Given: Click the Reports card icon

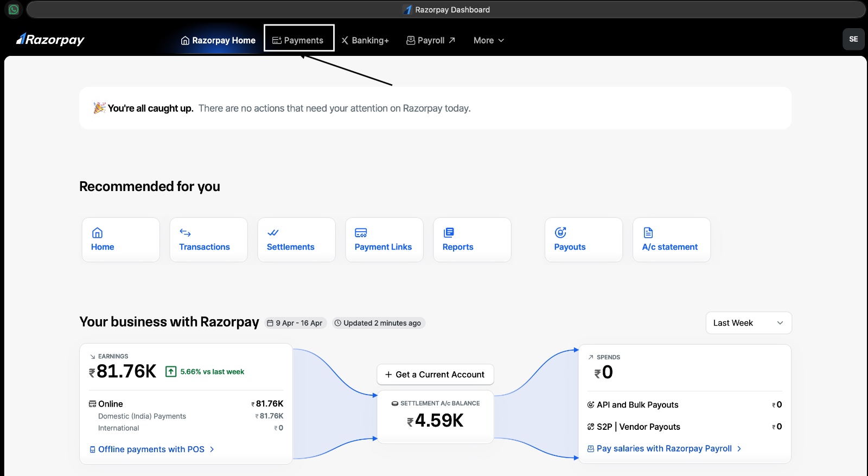Looking at the screenshot, I should tap(449, 233).
